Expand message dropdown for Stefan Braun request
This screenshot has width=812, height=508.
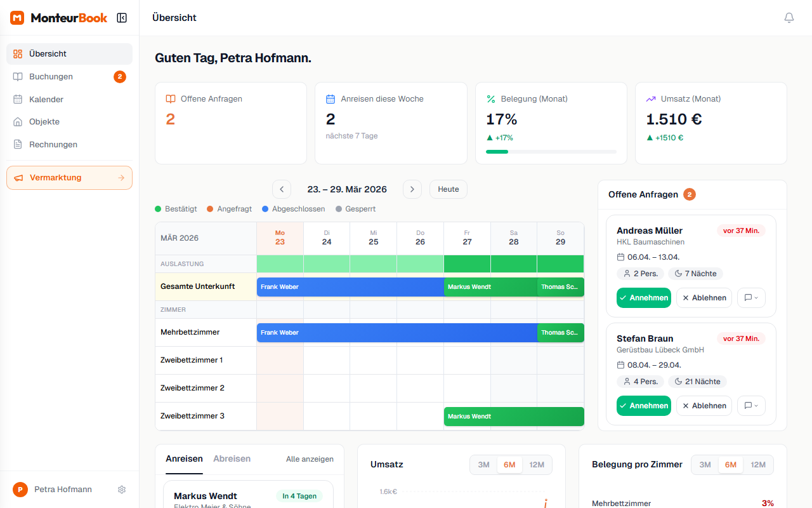751,406
